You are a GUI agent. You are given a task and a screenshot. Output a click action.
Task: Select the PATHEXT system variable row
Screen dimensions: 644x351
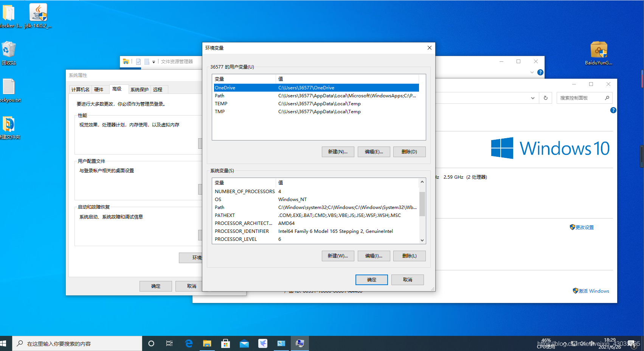click(x=316, y=215)
